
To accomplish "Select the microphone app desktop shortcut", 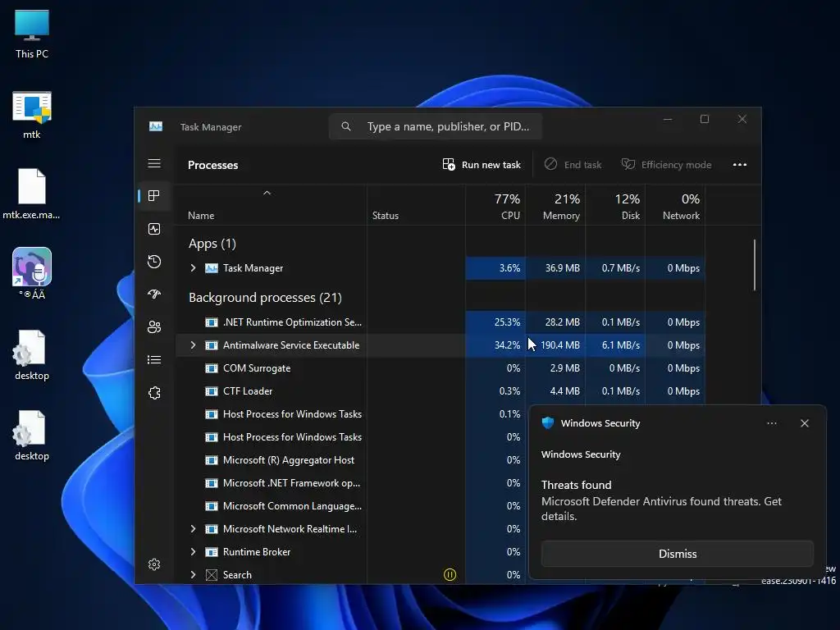I will pos(32,273).
